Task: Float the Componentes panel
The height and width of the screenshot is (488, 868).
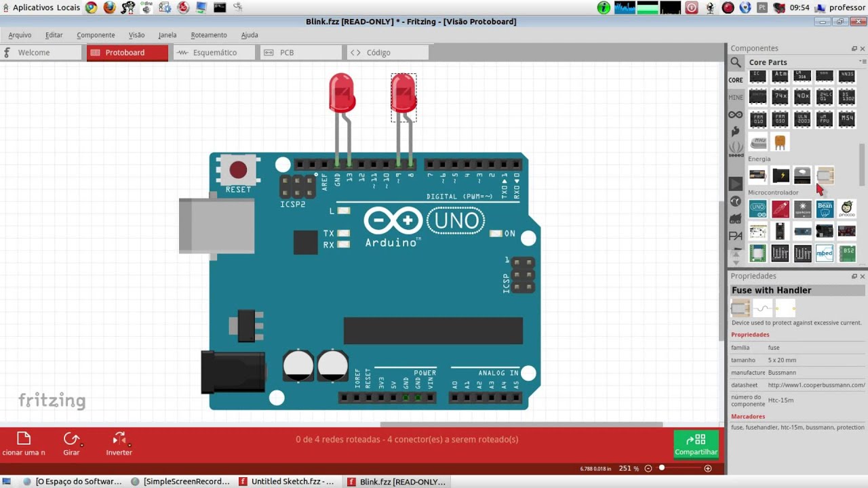Action: coord(854,48)
